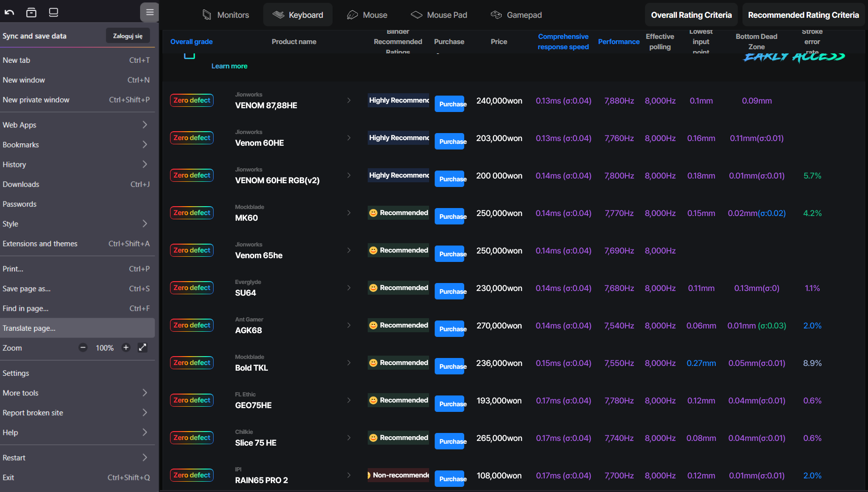The width and height of the screenshot is (868, 492).
Task: Click the back arrow icon in browser toolbar
Action: (9, 13)
